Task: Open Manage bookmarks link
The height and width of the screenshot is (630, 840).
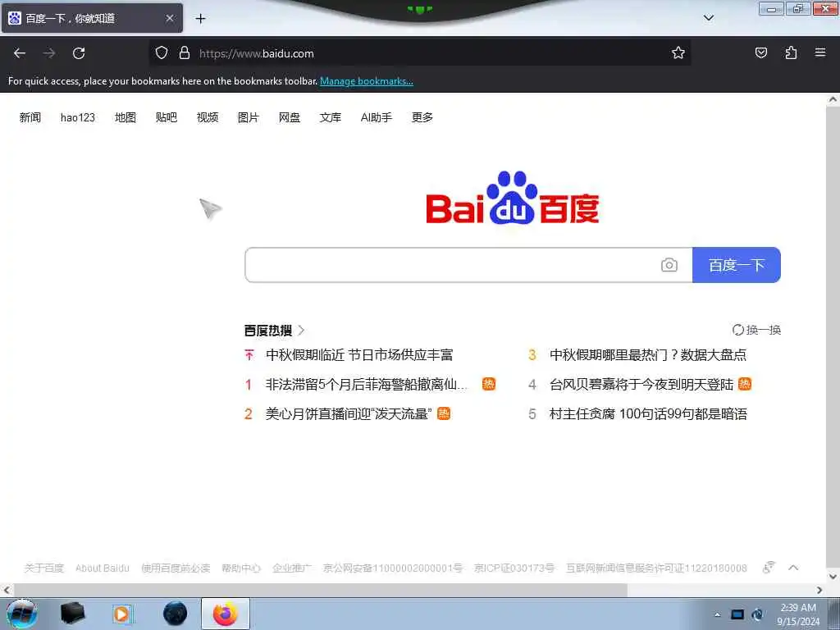Action: (x=367, y=81)
